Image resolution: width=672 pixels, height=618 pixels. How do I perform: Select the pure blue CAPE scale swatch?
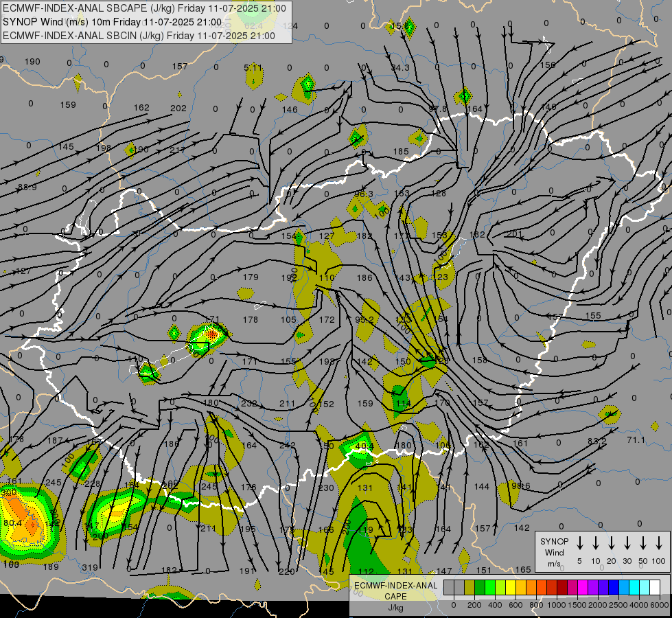coord(614,587)
